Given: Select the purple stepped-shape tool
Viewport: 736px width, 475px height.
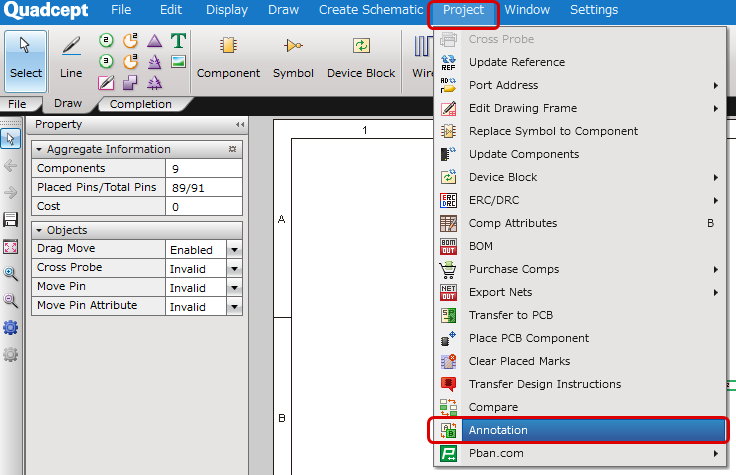Looking at the screenshot, I should (x=130, y=83).
